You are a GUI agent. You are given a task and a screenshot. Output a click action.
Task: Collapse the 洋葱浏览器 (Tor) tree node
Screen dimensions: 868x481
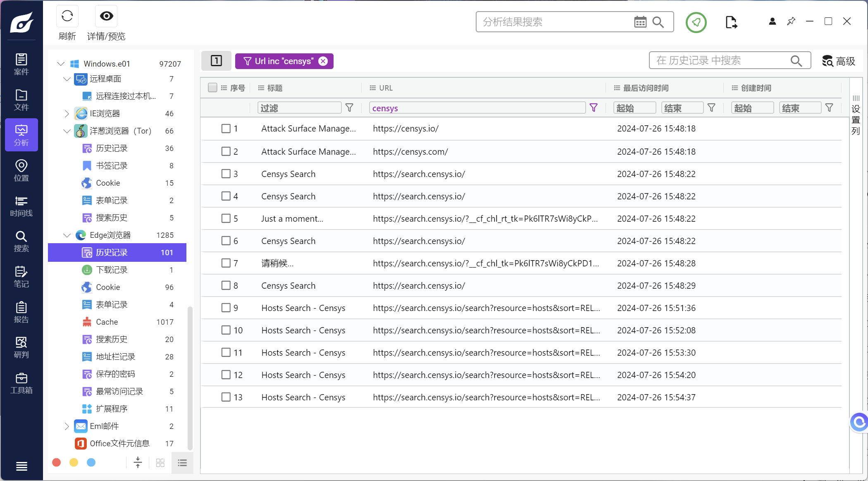click(x=67, y=131)
